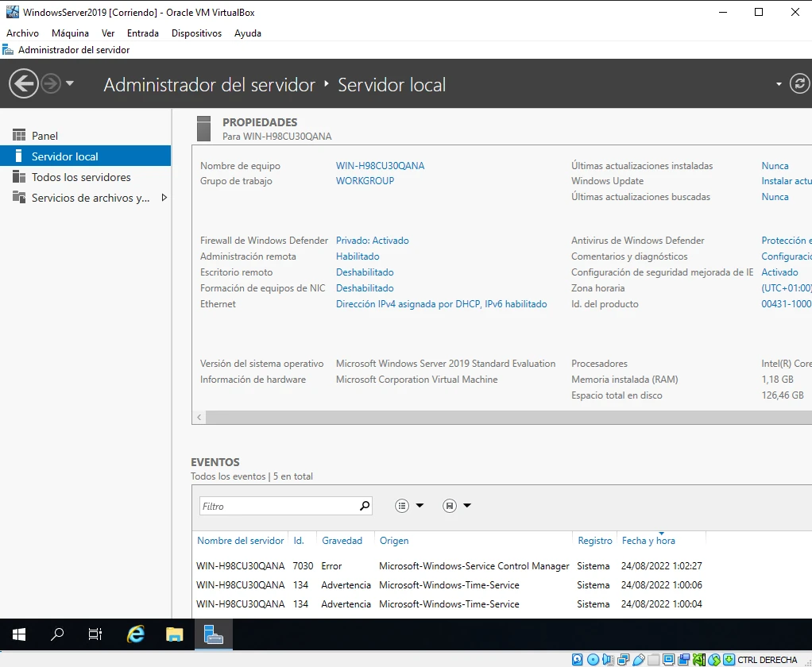This screenshot has height=667, width=812.
Task: Open the dropdown arrow next to the refresh icon
Action: pyautogui.click(x=779, y=84)
